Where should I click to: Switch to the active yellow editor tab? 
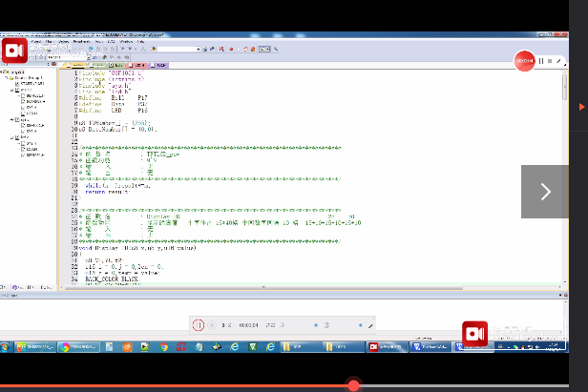[73, 66]
